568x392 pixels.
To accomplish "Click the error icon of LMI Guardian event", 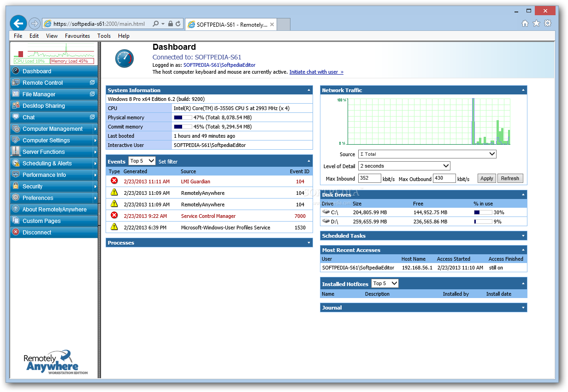I will click(114, 181).
